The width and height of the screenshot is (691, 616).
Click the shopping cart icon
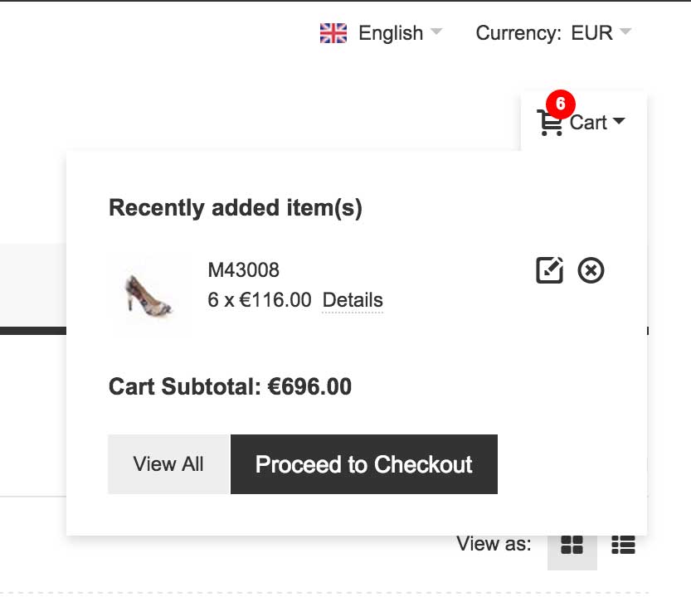click(549, 124)
